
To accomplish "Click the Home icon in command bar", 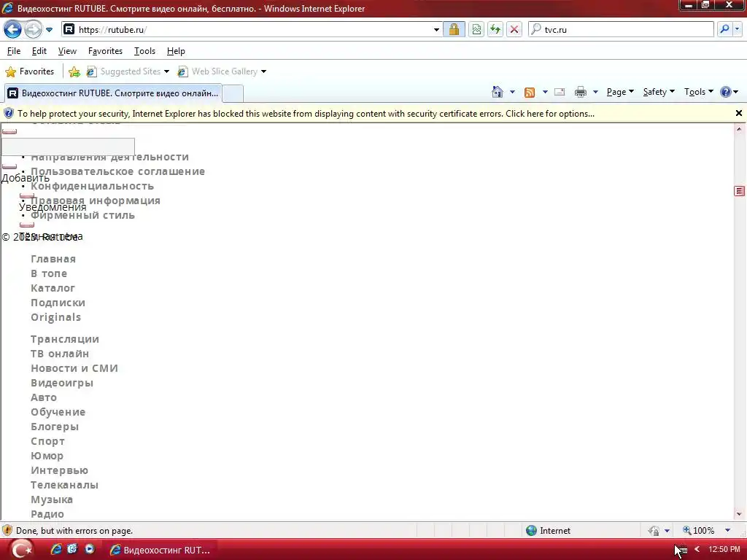I will coord(498,92).
